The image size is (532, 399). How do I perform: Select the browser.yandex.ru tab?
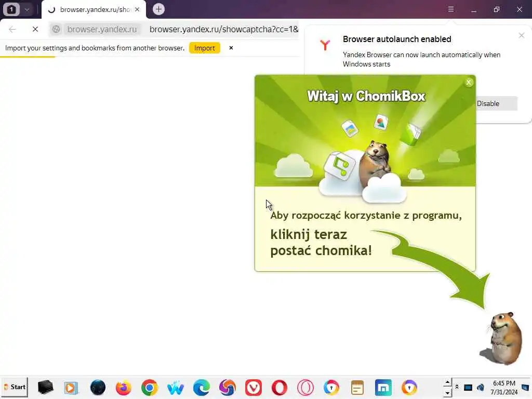click(x=94, y=9)
